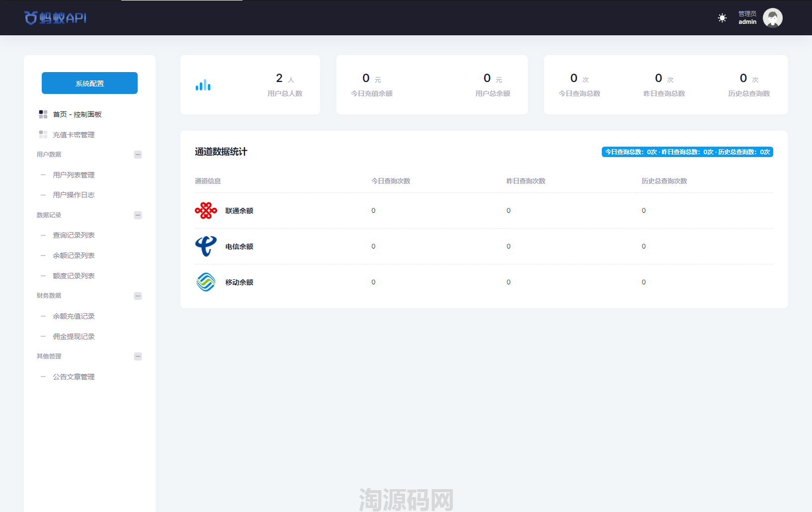This screenshot has width=812, height=512.
Task: Click the 历史总查询次数 column header
Action: point(664,181)
